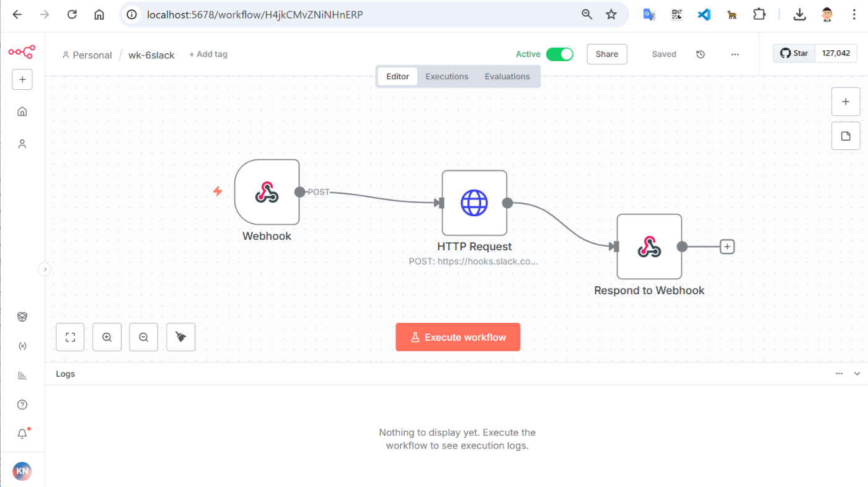This screenshot has height=487, width=868.
Task: Select the Webhook trigger node
Action: [267, 192]
